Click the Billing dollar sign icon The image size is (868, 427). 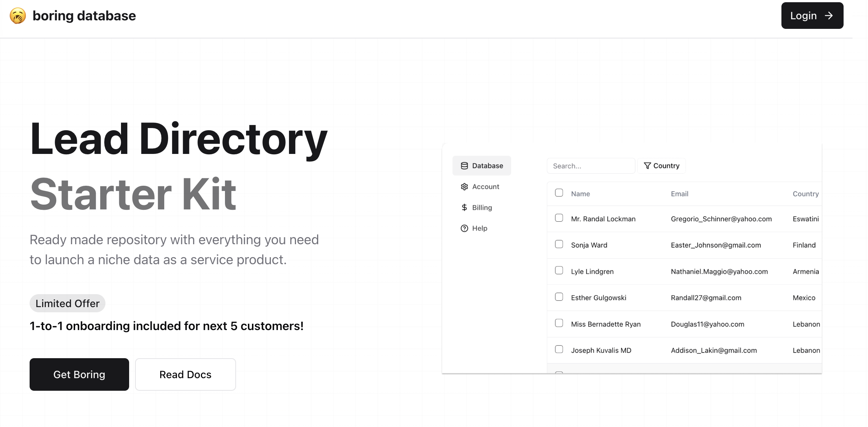pos(464,207)
